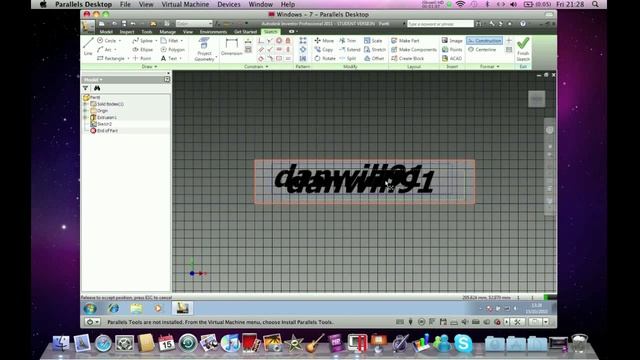Open Devices menu in macOS menu bar
This screenshot has height=360, width=640.
pyautogui.click(x=229, y=4)
